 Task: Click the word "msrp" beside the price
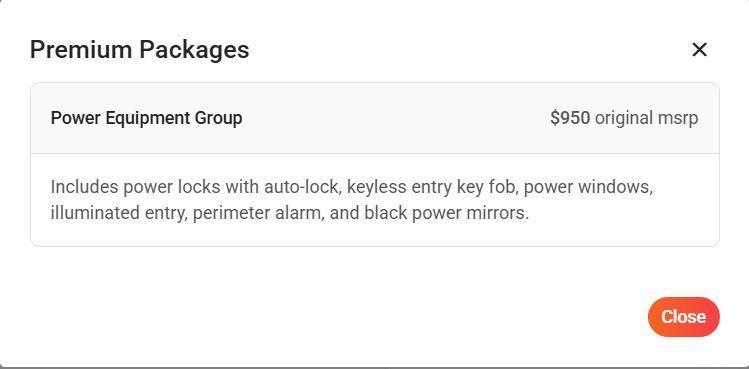[678, 118]
